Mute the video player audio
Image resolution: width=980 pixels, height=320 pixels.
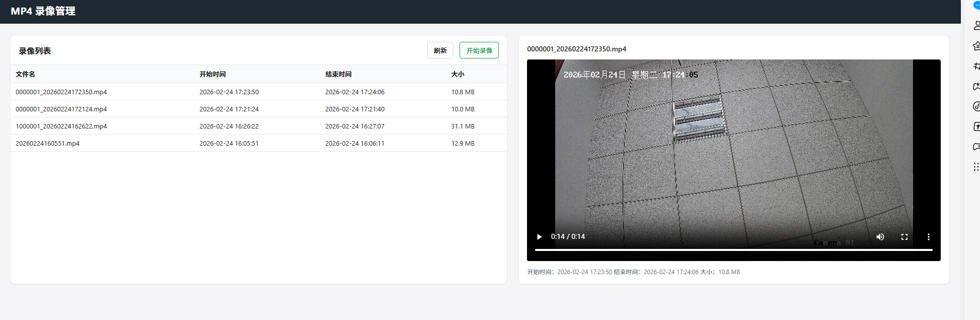(880, 237)
